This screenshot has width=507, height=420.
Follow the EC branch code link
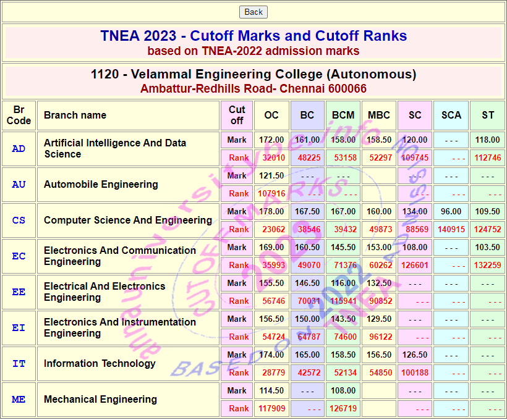pyautogui.click(x=19, y=256)
